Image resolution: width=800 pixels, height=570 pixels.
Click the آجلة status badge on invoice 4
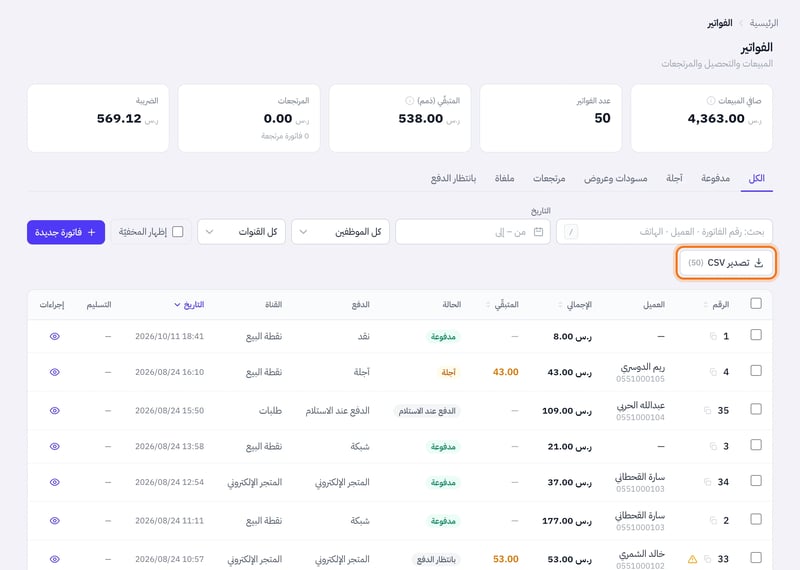[x=448, y=373]
